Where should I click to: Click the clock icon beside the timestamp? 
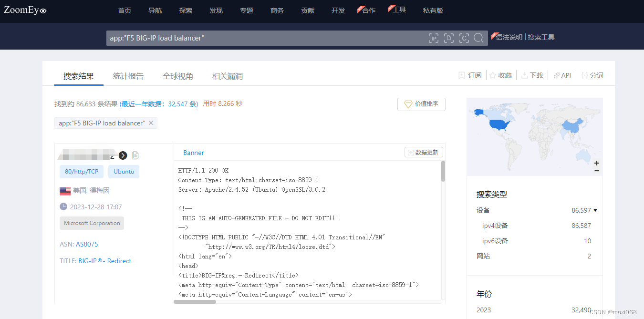tap(63, 207)
